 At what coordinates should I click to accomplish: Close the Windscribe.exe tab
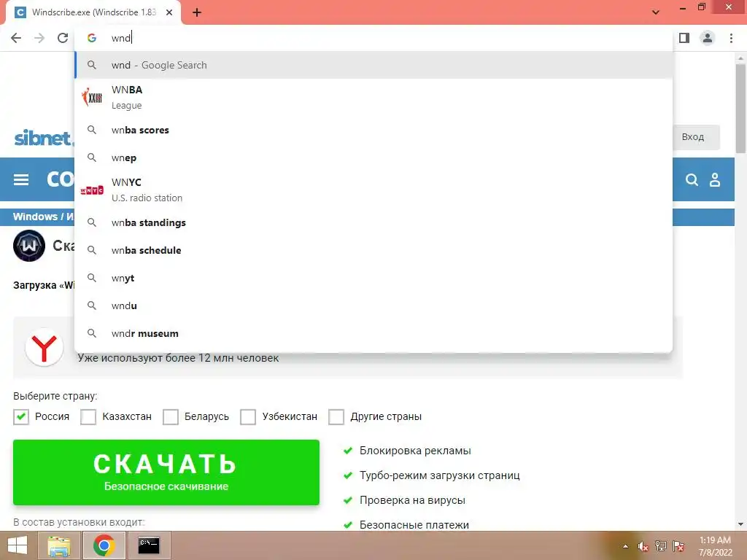click(169, 12)
